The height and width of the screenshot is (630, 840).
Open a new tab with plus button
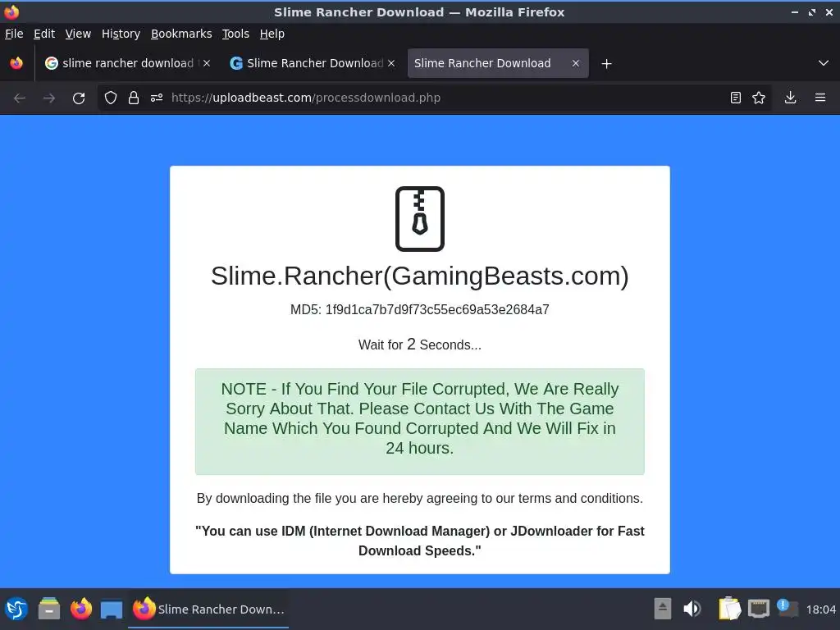click(606, 64)
